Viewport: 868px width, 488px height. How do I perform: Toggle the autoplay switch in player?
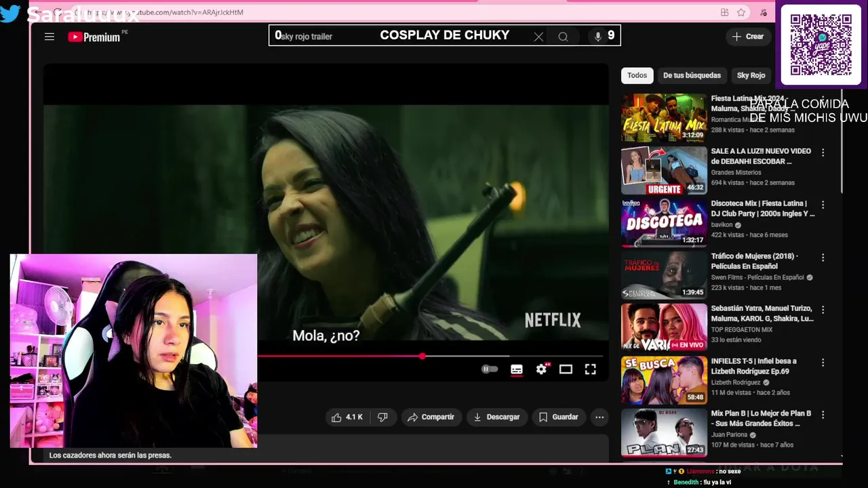[x=490, y=369]
